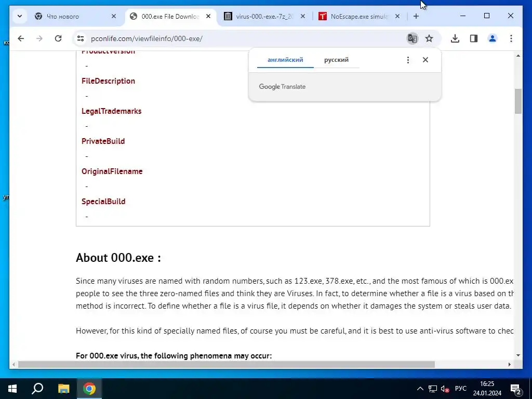Reload the current page

pos(58,38)
